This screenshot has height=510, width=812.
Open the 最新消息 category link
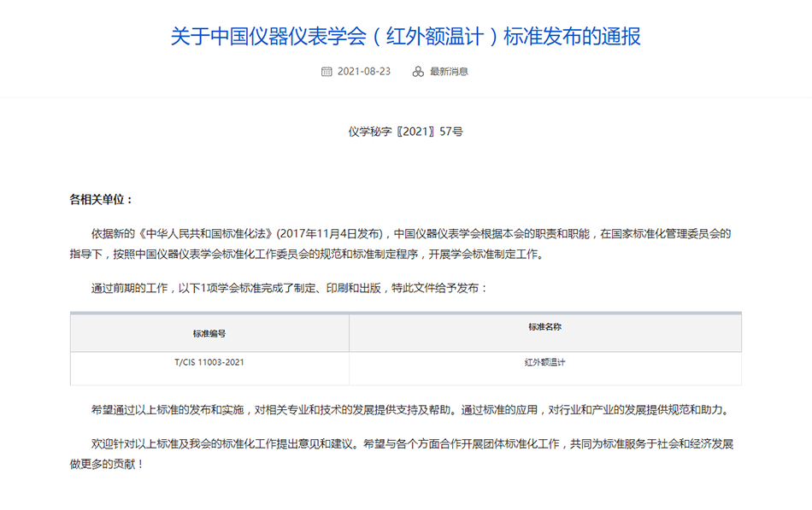coord(449,72)
